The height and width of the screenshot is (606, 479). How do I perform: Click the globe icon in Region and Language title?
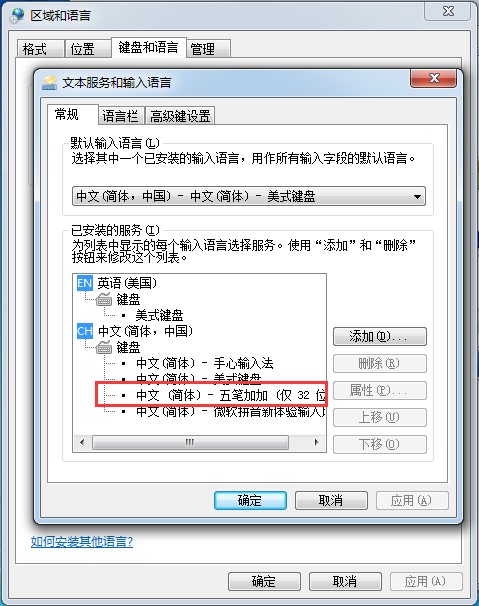point(17,15)
